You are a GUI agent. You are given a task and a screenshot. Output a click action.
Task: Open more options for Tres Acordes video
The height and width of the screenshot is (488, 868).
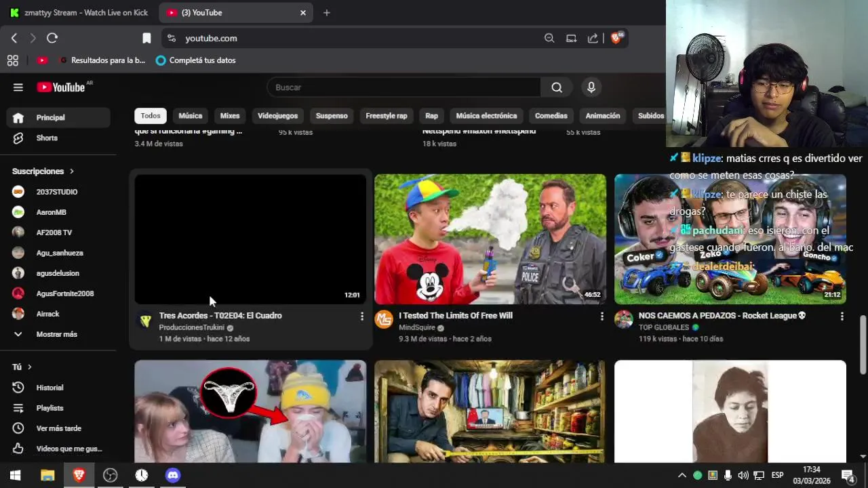coord(361,317)
